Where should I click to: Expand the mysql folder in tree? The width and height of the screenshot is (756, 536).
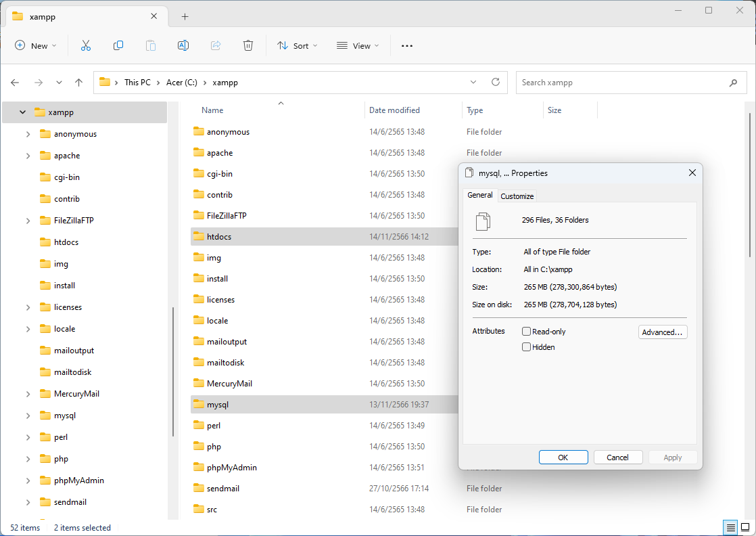pyautogui.click(x=28, y=416)
